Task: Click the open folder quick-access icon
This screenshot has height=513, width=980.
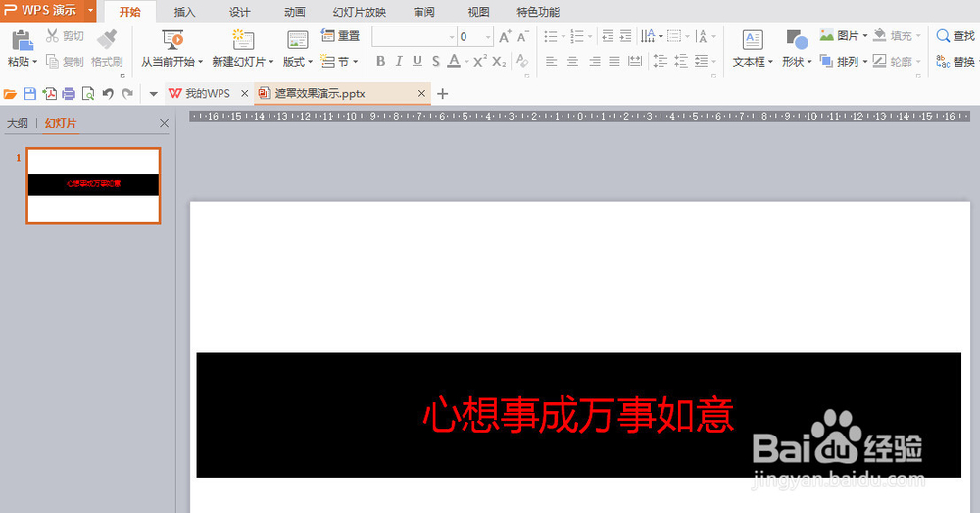Action: pyautogui.click(x=10, y=94)
